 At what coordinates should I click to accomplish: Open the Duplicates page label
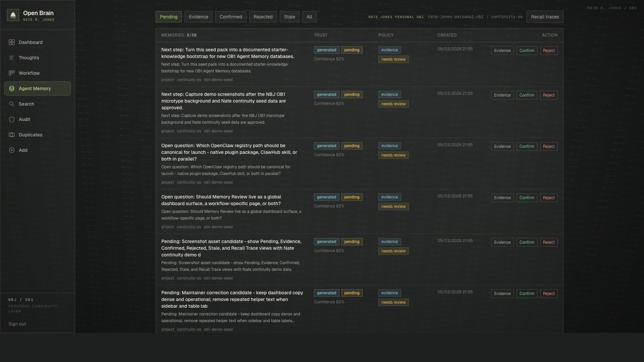pyautogui.click(x=31, y=135)
